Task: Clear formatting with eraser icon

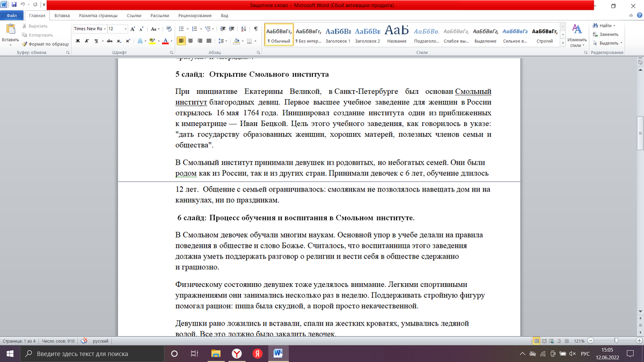Action: (x=169, y=29)
